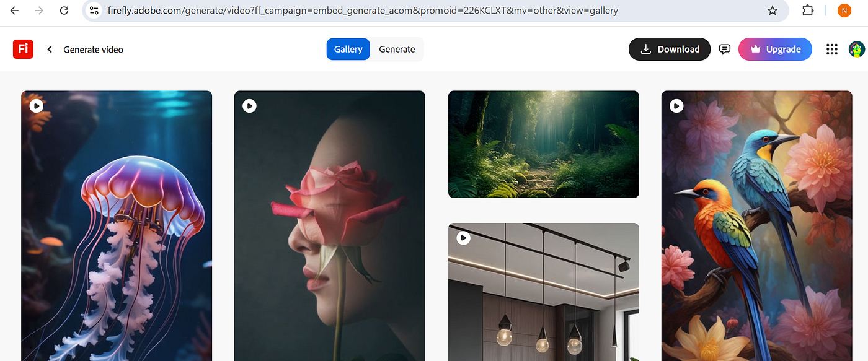The height and width of the screenshot is (361, 868).
Task: Switch to the Gallery tab
Action: [348, 50]
